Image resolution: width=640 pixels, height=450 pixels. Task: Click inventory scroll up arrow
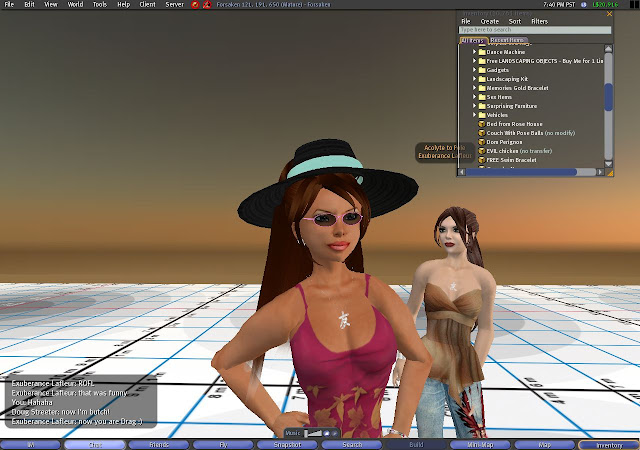tap(608, 49)
